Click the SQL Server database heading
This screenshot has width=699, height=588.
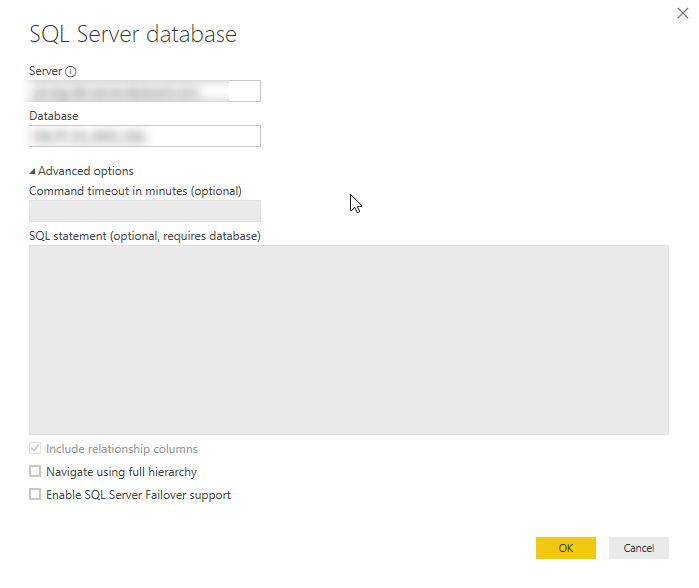[x=133, y=34]
